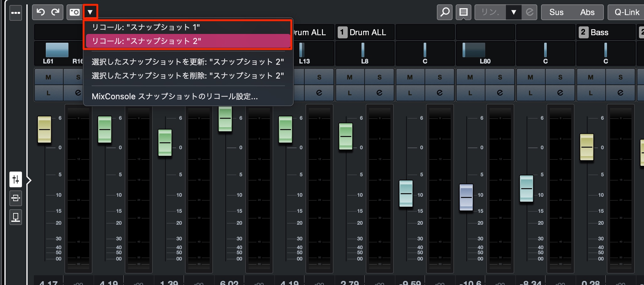This screenshot has width=644, height=285.
Task: Click the Redo arrow in MixConsole toolbar
Action: [55, 12]
